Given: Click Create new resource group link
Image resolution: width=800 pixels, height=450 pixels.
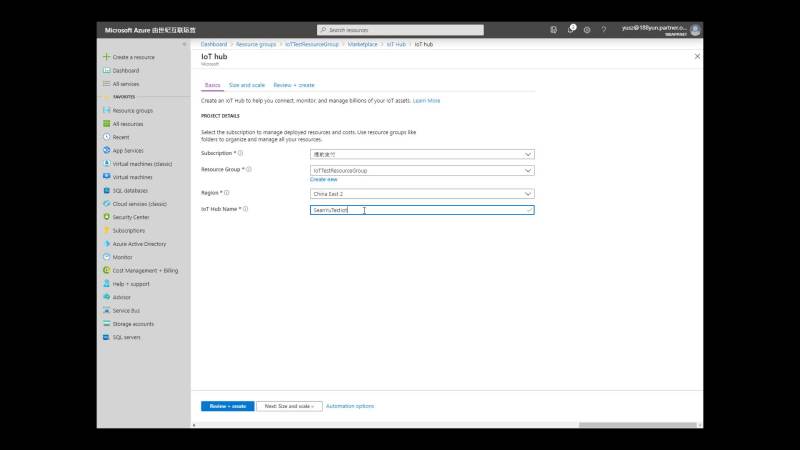Looking at the screenshot, I should [x=323, y=180].
